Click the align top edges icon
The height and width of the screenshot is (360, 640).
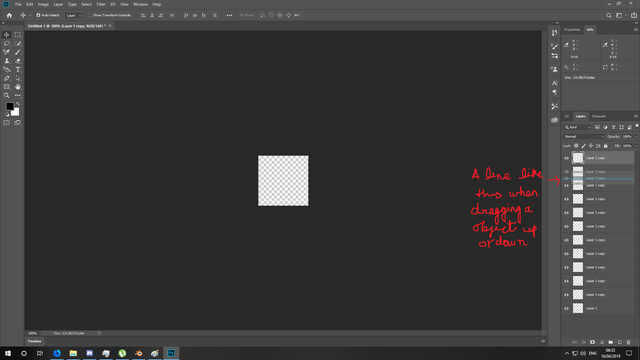(186, 15)
